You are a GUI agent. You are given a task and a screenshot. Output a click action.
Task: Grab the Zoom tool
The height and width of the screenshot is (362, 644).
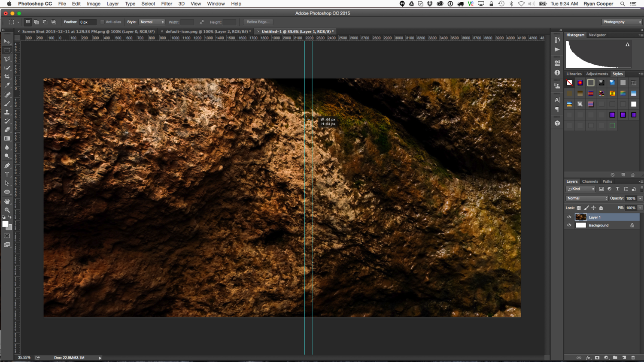click(7, 210)
